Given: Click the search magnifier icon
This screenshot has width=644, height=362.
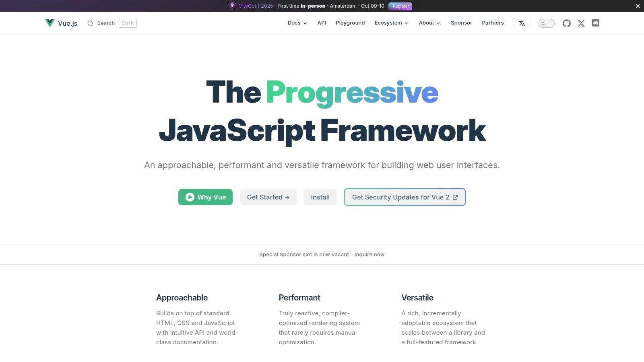Looking at the screenshot, I should click(x=90, y=23).
